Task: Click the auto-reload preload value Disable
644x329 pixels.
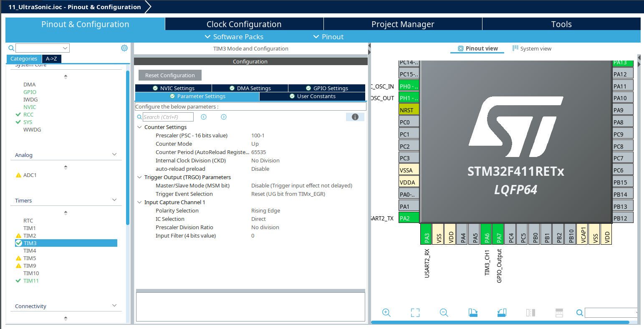Action: [x=260, y=169]
